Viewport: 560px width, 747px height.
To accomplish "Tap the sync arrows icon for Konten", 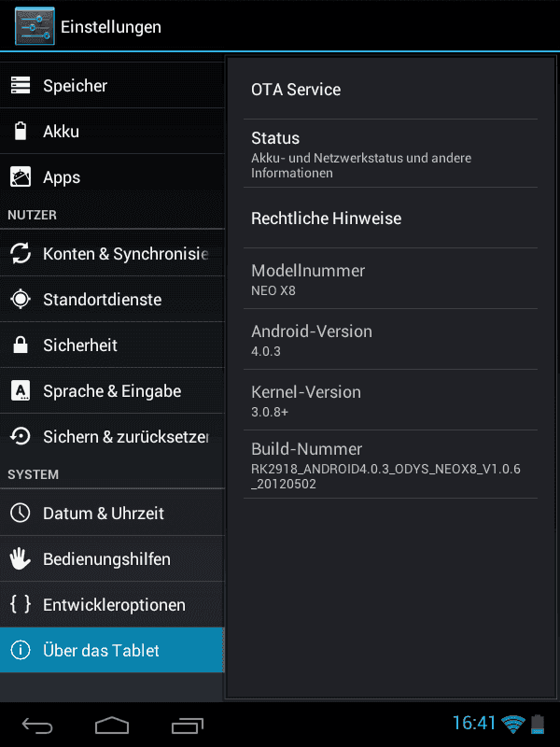I will click(21, 253).
